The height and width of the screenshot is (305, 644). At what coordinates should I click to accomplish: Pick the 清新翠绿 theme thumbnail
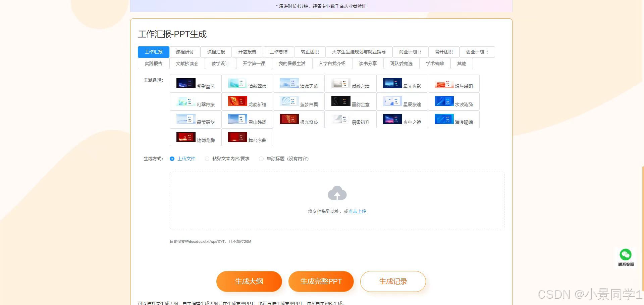[x=237, y=83]
